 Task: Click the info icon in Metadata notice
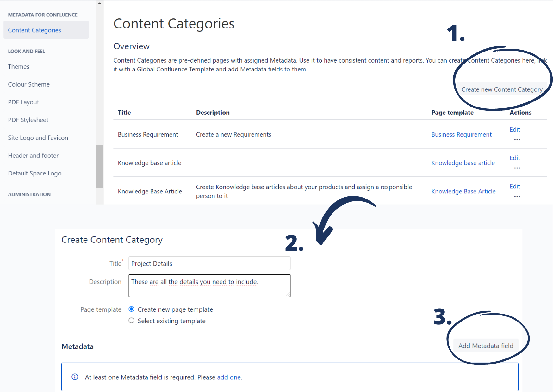click(75, 377)
